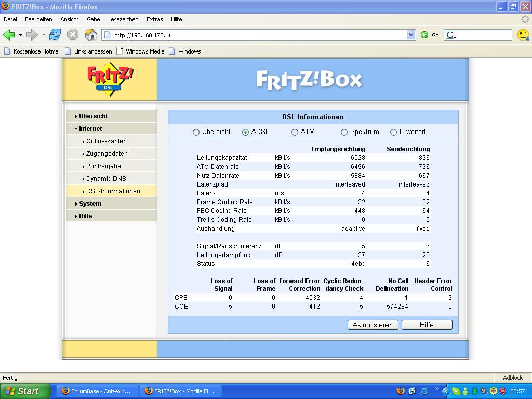Open the Gehe menu
Screen dimensions: 532x399
pos(94,19)
